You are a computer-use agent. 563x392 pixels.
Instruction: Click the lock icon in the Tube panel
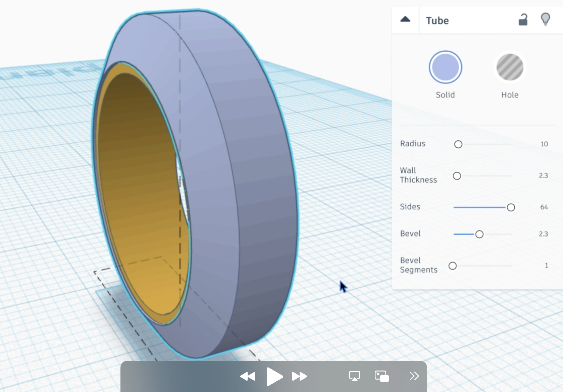pyautogui.click(x=524, y=19)
